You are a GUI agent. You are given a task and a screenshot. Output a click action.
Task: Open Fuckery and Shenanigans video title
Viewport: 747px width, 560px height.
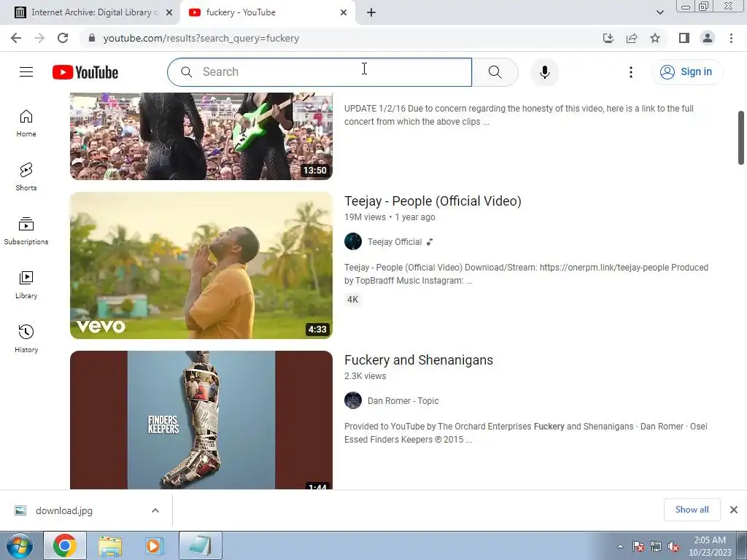click(418, 360)
